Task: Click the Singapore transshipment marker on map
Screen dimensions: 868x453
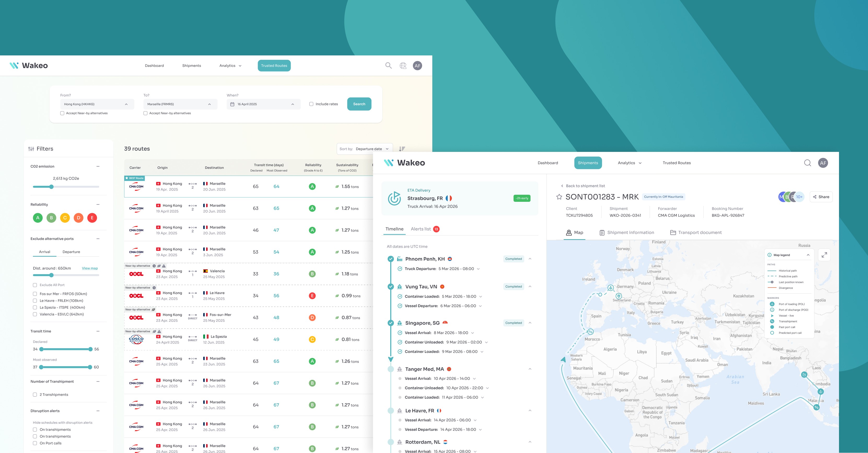Action: click(x=816, y=407)
